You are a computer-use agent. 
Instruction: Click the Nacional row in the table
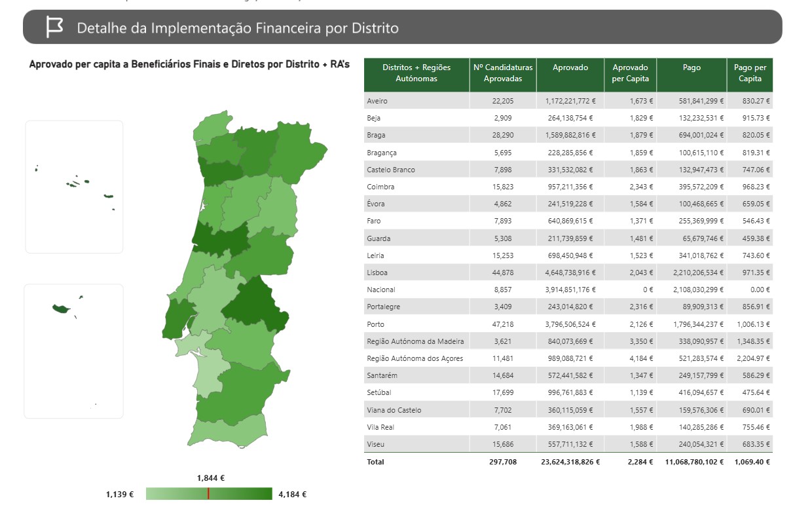pyautogui.click(x=381, y=290)
